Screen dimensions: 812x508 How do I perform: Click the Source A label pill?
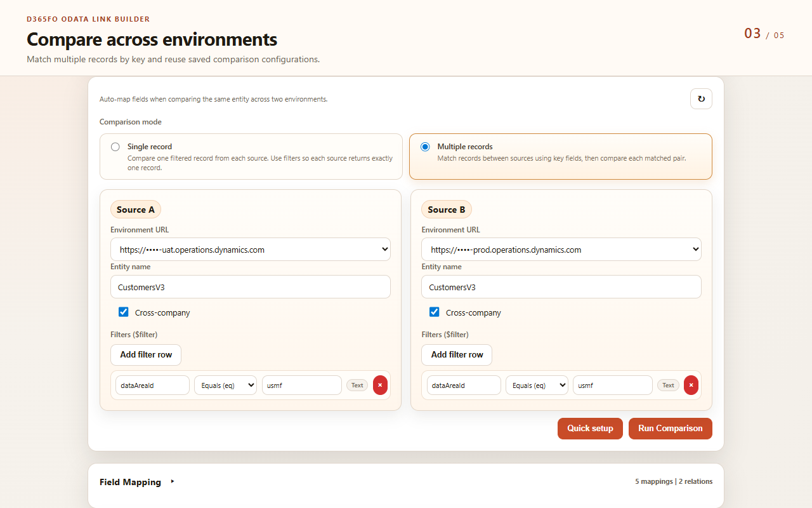tap(136, 210)
